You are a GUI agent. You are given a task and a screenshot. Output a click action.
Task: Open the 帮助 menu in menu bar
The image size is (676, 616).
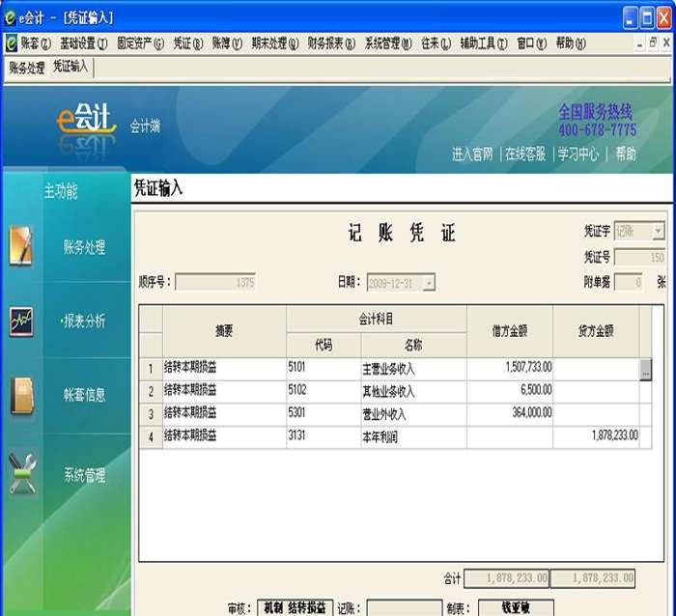click(571, 43)
